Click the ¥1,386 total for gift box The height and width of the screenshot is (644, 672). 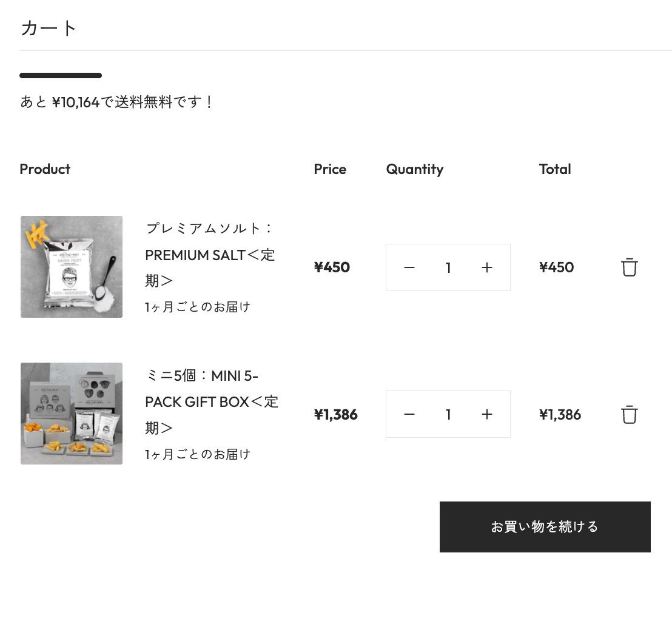(x=560, y=414)
